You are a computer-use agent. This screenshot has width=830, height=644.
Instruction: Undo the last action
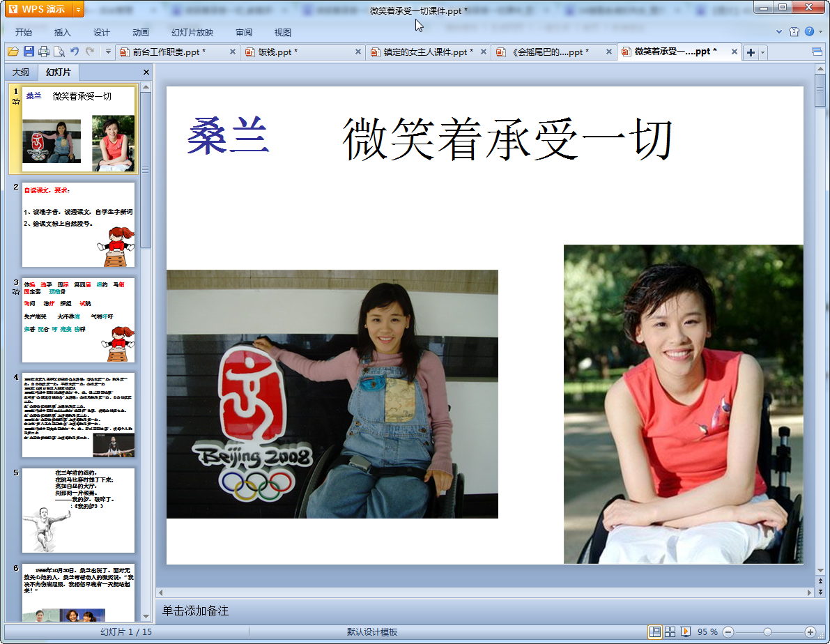pos(75,52)
